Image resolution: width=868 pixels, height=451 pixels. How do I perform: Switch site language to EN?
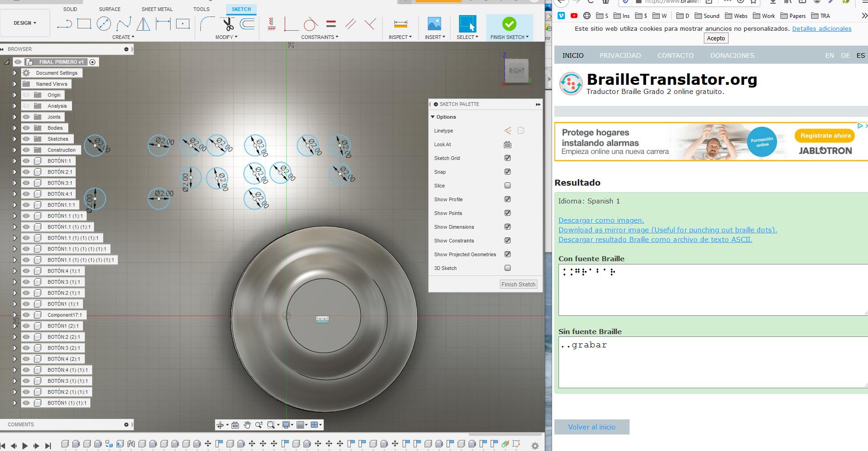click(x=829, y=55)
